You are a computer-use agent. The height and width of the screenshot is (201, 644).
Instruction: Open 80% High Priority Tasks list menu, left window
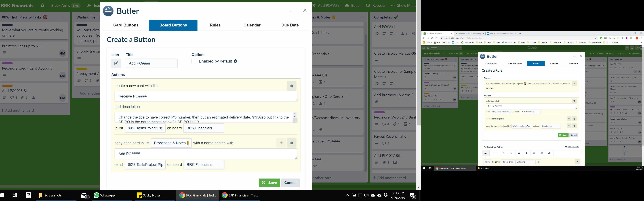[65, 17]
